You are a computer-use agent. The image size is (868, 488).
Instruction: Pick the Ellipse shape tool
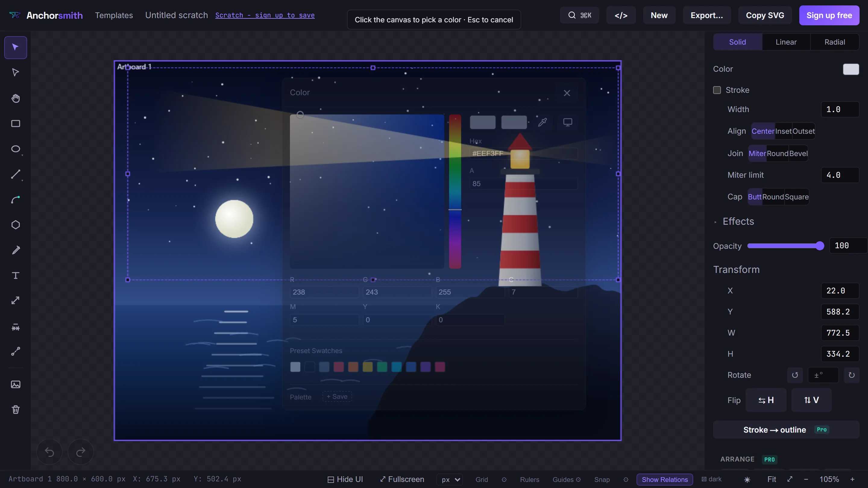[x=15, y=149]
